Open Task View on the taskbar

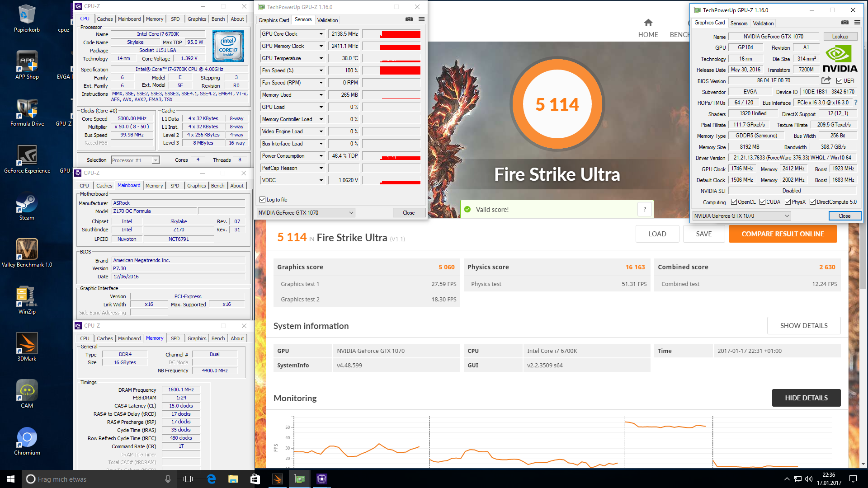click(188, 479)
